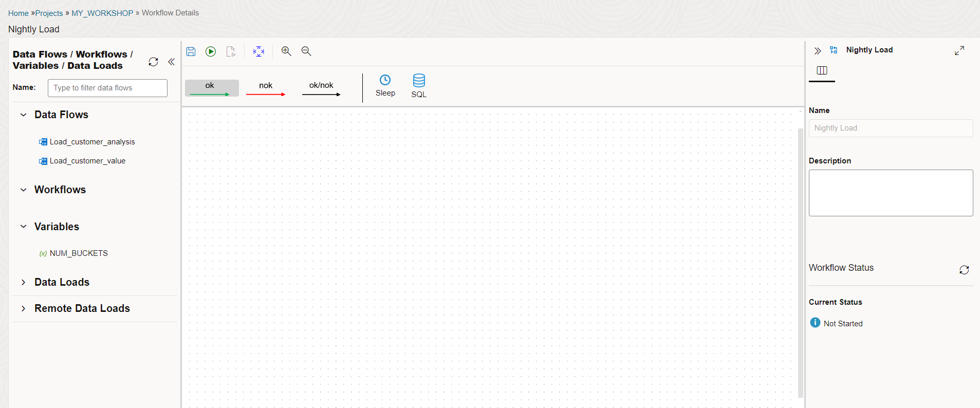Expand the Remote Data Loads section
The width and height of the screenshot is (980, 408).
(x=23, y=308)
